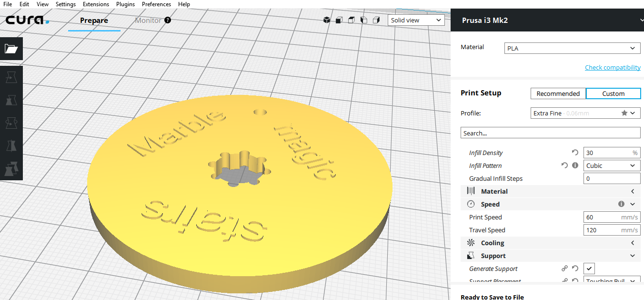Select the Rotate tool in left toolbar

[11, 123]
